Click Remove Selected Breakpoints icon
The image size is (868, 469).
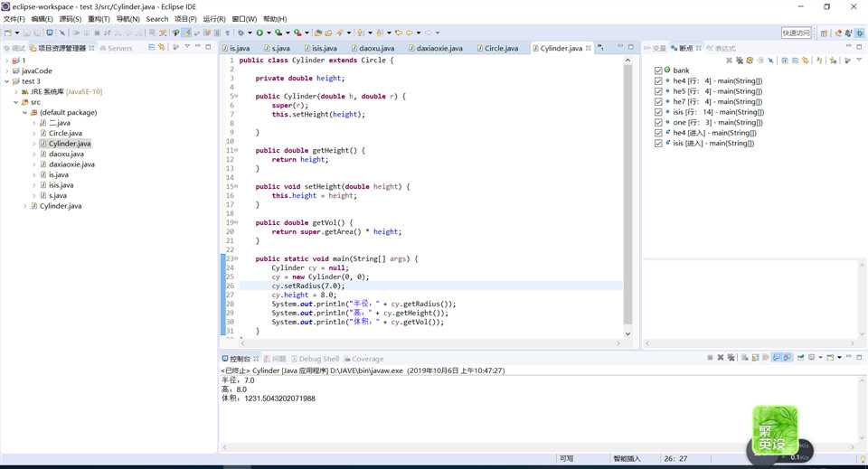[x=729, y=61]
